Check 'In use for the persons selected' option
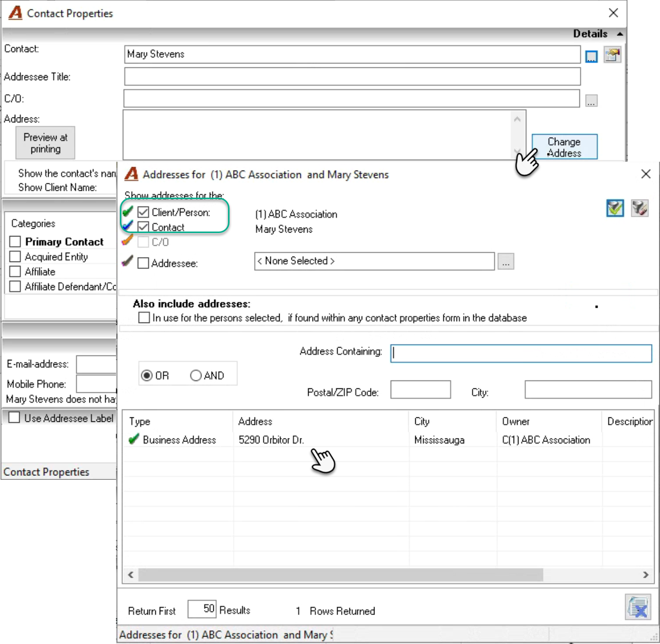The height and width of the screenshot is (644, 660). pos(144,318)
